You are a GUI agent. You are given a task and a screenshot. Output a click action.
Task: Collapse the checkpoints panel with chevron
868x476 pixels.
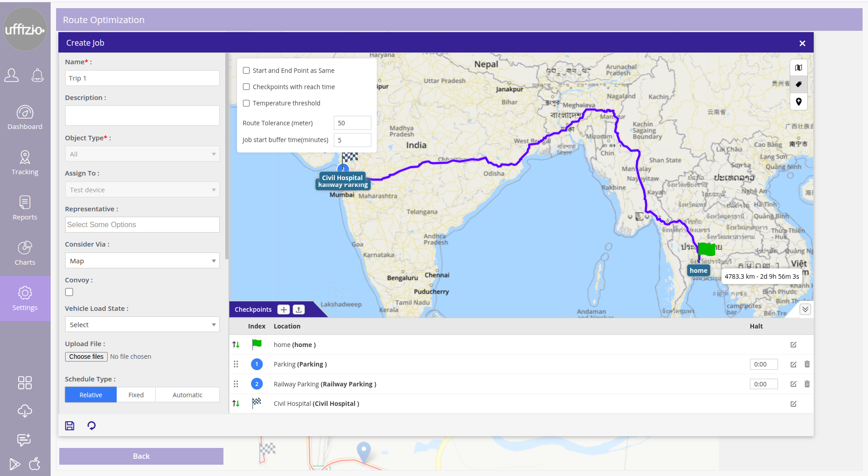coord(805,309)
